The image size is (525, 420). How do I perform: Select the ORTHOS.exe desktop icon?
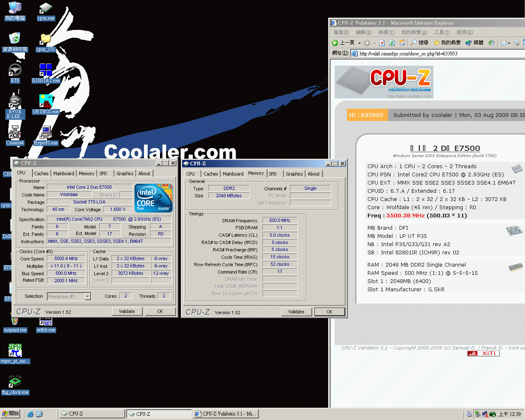[x=46, y=105]
